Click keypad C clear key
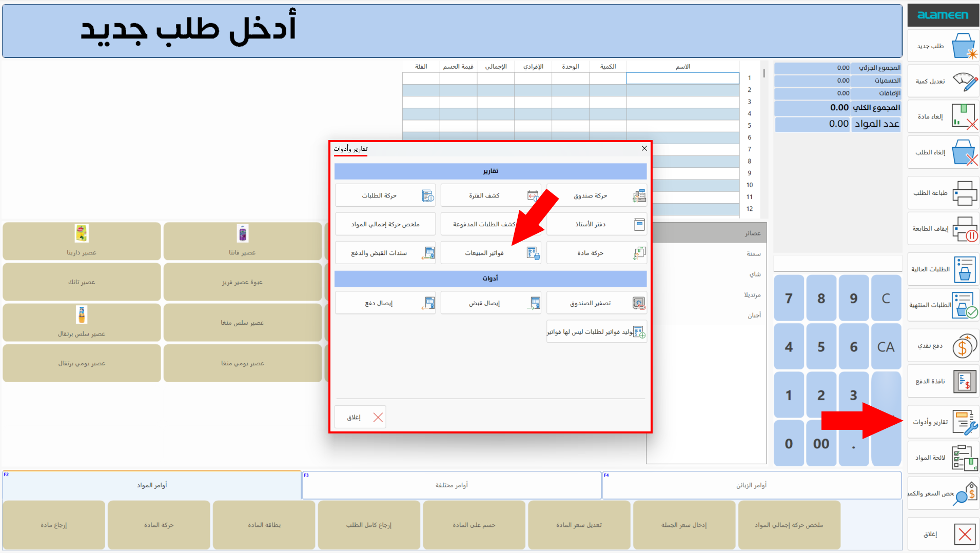 point(886,298)
